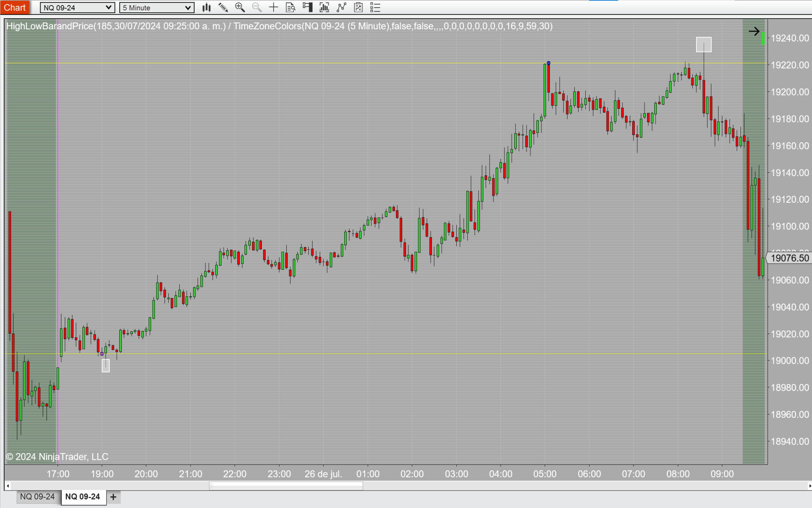The width and height of the screenshot is (812, 508).
Task: Add a new chart tab with plus
Action: tap(113, 497)
